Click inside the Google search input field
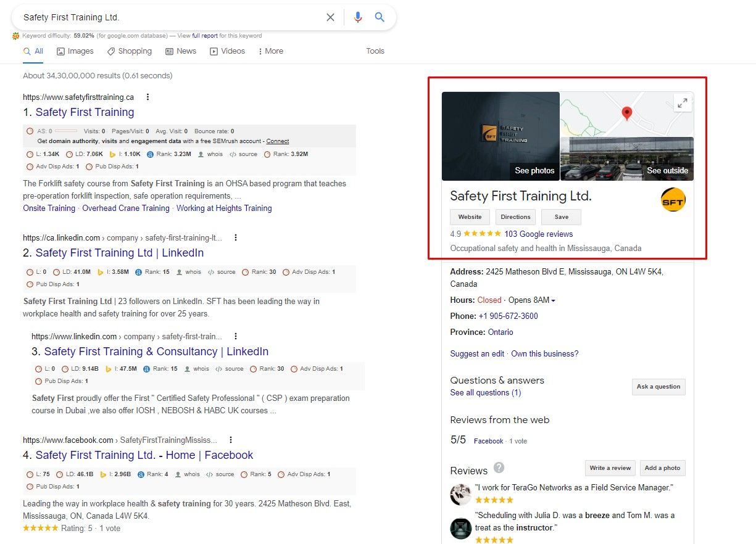The image size is (756, 544). 167,17
